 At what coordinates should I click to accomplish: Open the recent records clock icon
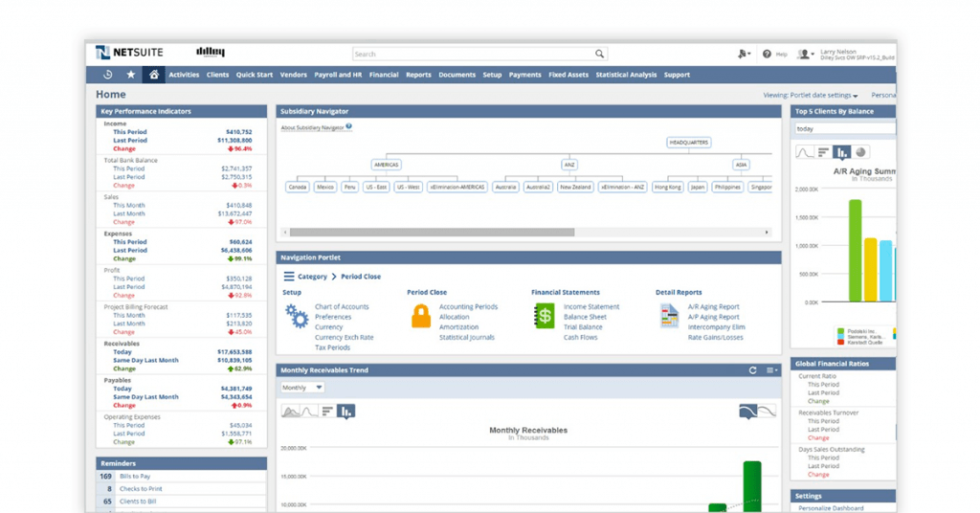tap(107, 75)
